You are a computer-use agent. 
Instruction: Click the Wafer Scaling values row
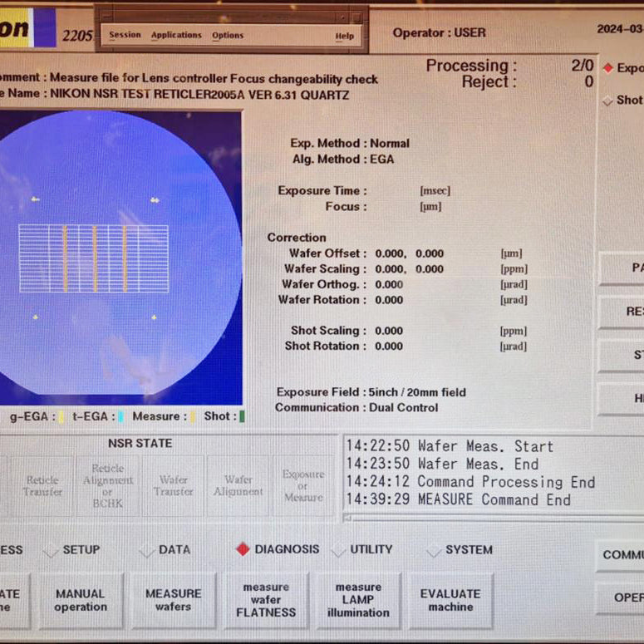pos(409,269)
